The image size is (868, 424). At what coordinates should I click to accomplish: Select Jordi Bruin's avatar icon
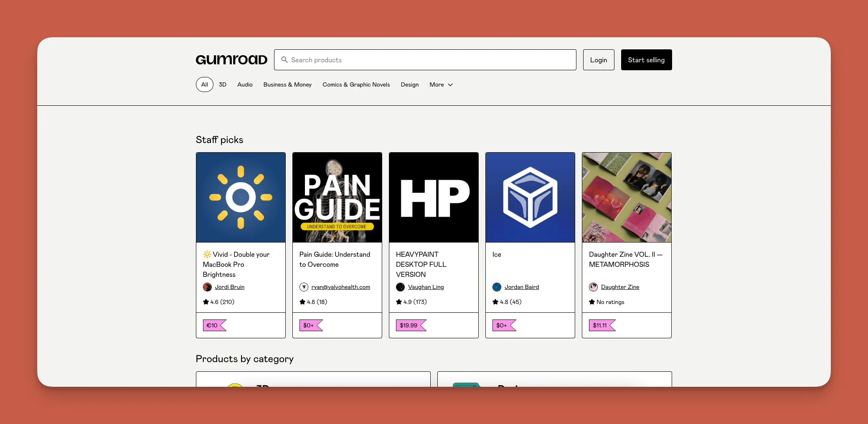(x=207, y=287)
